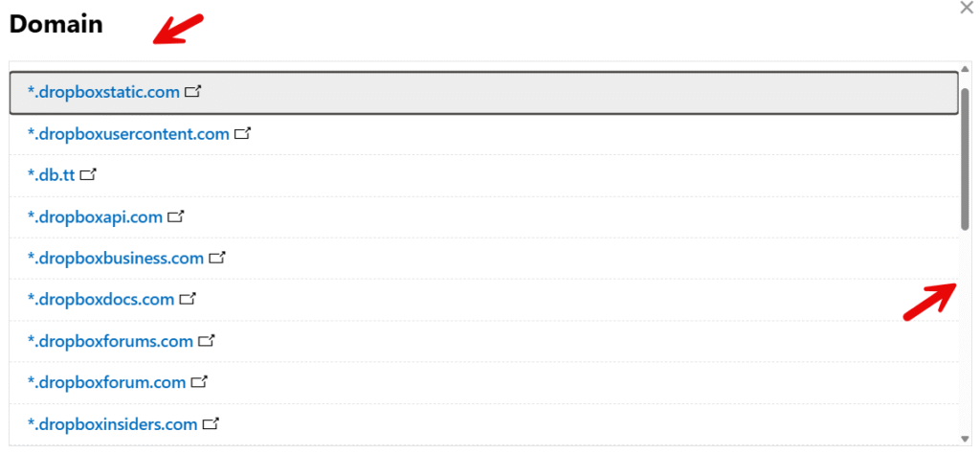Open the *.dropboxdocs.com link

click(x=100, y=299)
